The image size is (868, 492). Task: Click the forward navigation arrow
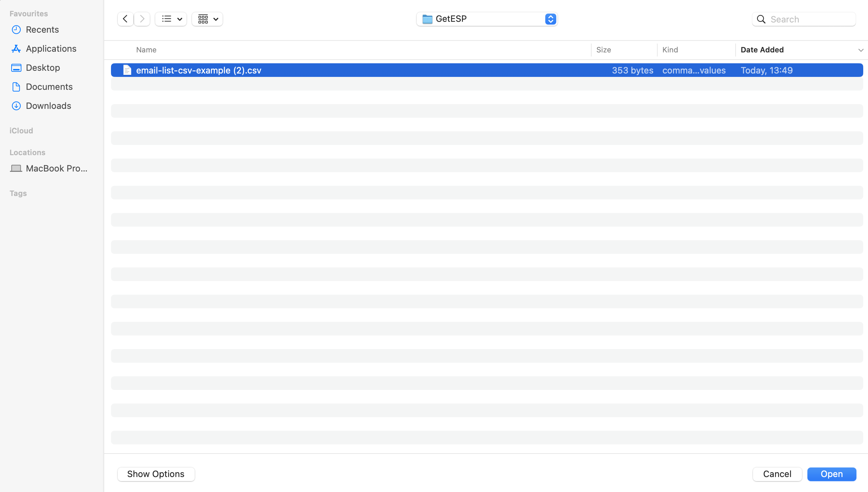point(142,19)
